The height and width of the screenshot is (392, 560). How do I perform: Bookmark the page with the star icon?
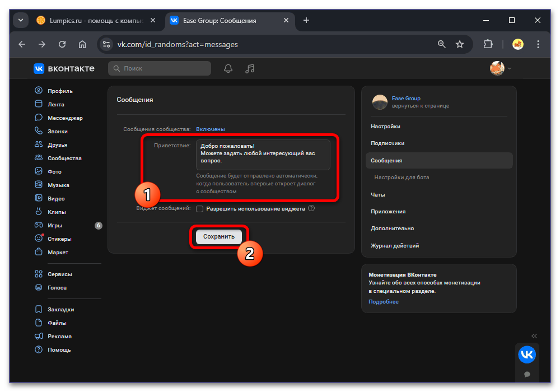(460, 44)
